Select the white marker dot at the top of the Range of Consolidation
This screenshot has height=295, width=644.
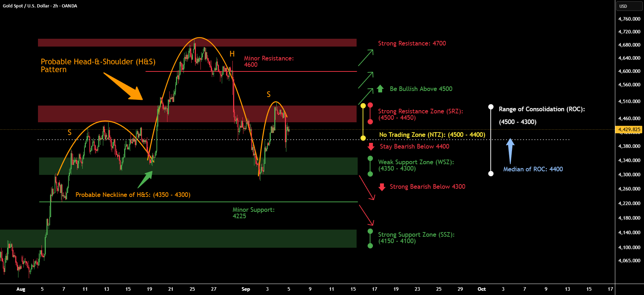point(491,107)
